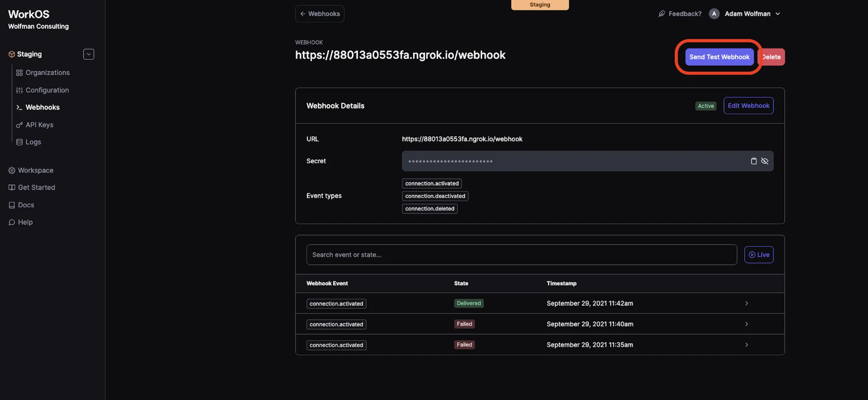Click the Staging cube icon
The width and height of the screenshot is (868, 400).
tap(12, 54)
